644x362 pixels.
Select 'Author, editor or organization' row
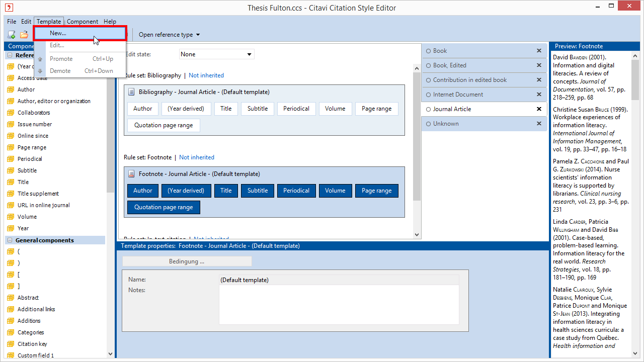55,101
